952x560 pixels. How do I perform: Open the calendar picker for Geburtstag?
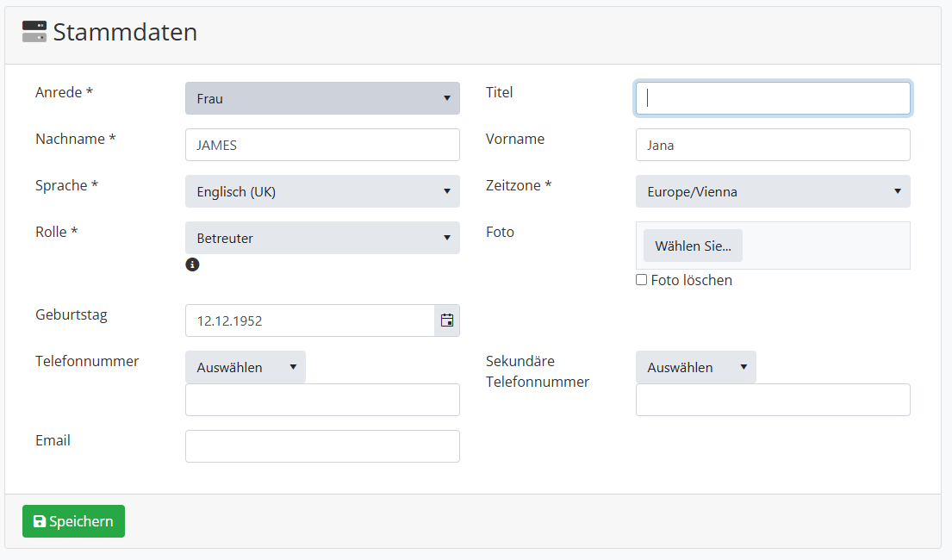446,320
